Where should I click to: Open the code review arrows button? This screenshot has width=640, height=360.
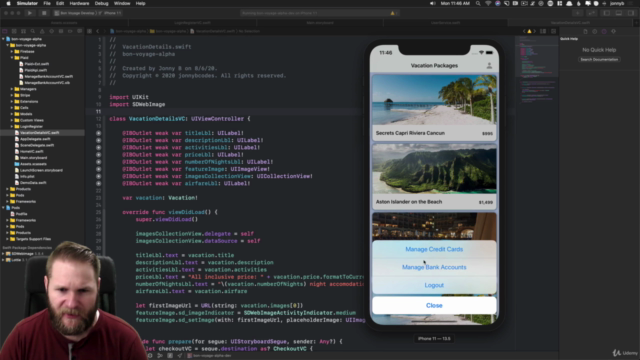(x=591, y=13)
